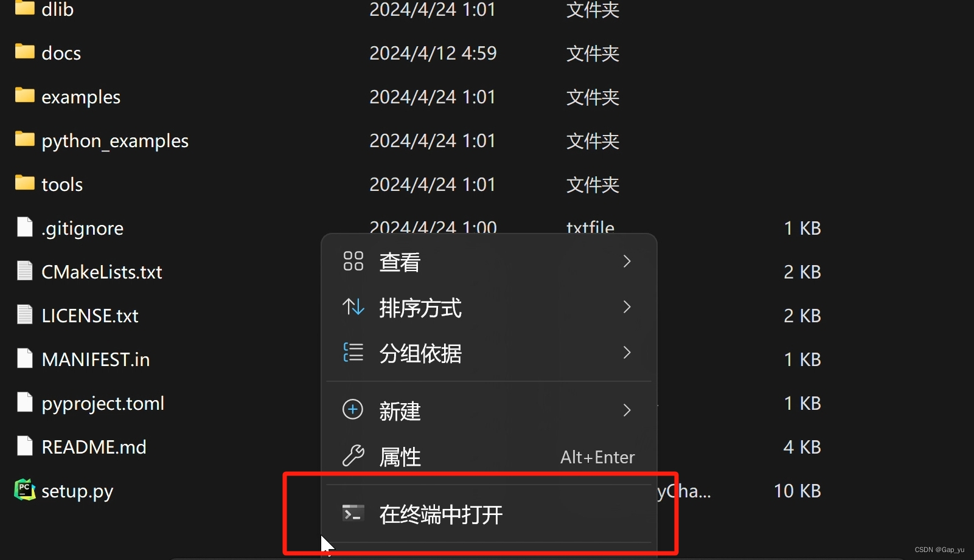Click the terminal icon for 在终端中打开
This screenshot has width=974, height=560.
(353, 514)
